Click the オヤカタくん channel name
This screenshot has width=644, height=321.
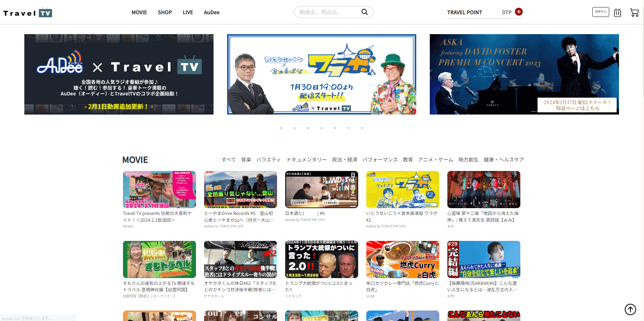[214, 296]
